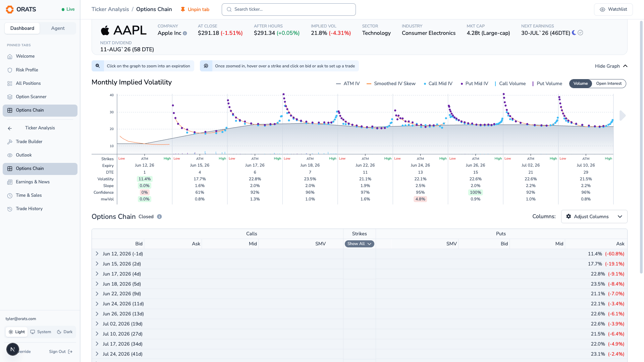644x362 pixels.
Task: Toggle the Call Mid IV legend series
Action: click(438, 83)
